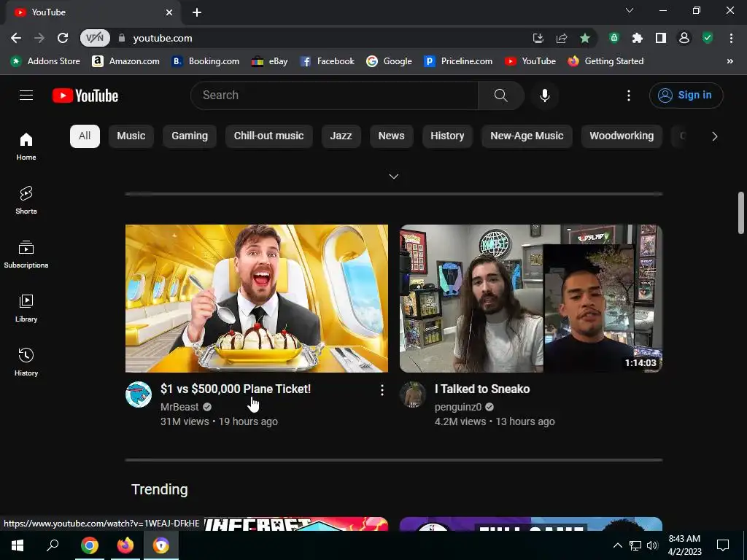
Task: Open the Facebook bookmark
Action: [328, 61]
